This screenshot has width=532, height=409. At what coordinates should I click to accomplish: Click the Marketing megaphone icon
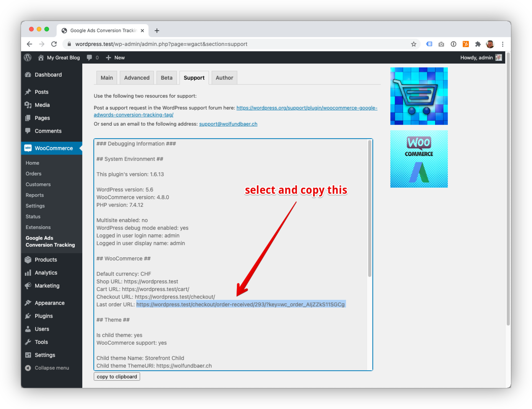point(28,286)
